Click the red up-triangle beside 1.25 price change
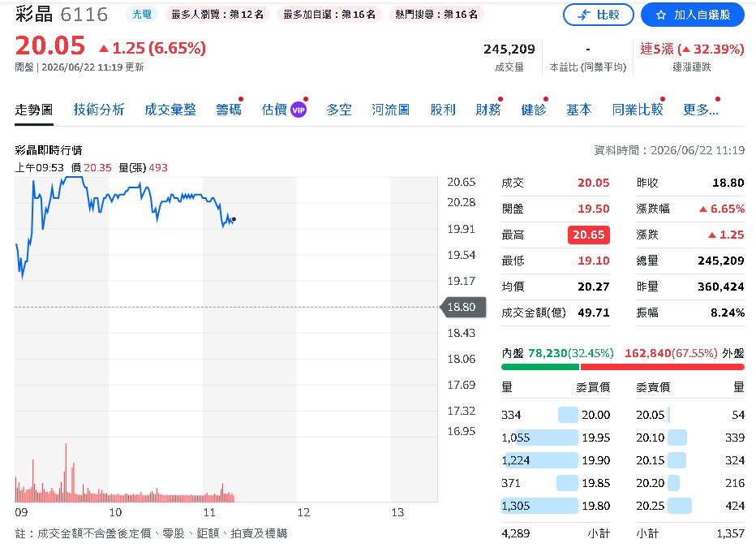The width and height of the screenshot is (756, 552). pos(104,48)
